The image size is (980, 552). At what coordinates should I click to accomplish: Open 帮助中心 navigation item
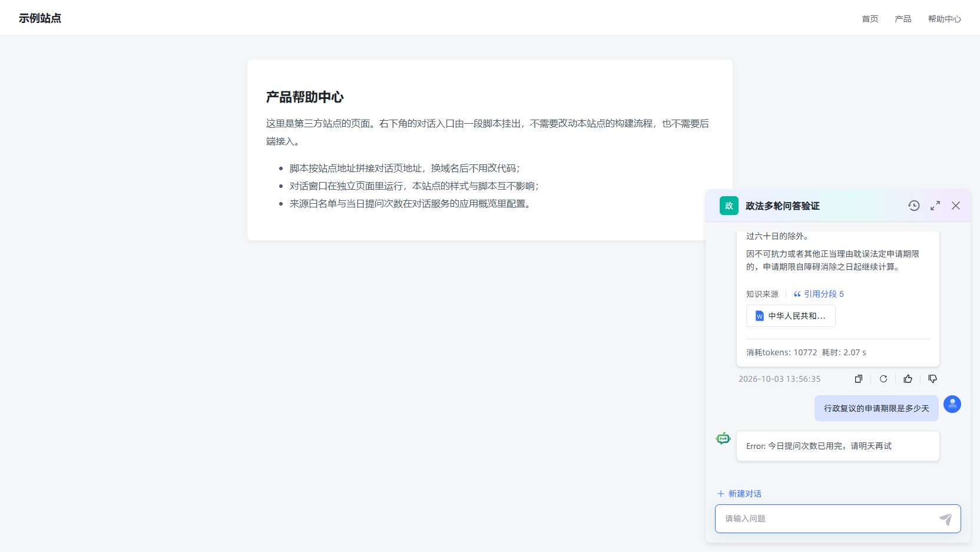pyautogui.click(x=945, y=19)
